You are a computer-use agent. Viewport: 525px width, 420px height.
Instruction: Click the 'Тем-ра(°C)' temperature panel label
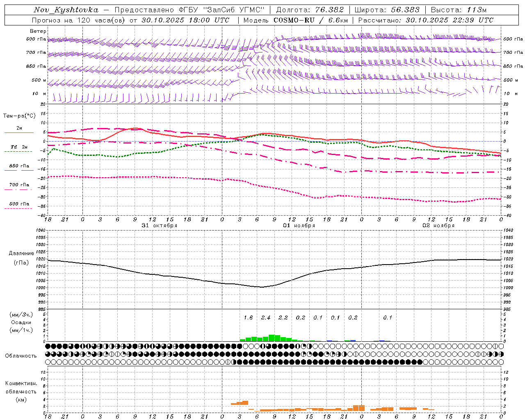point(19,116)
